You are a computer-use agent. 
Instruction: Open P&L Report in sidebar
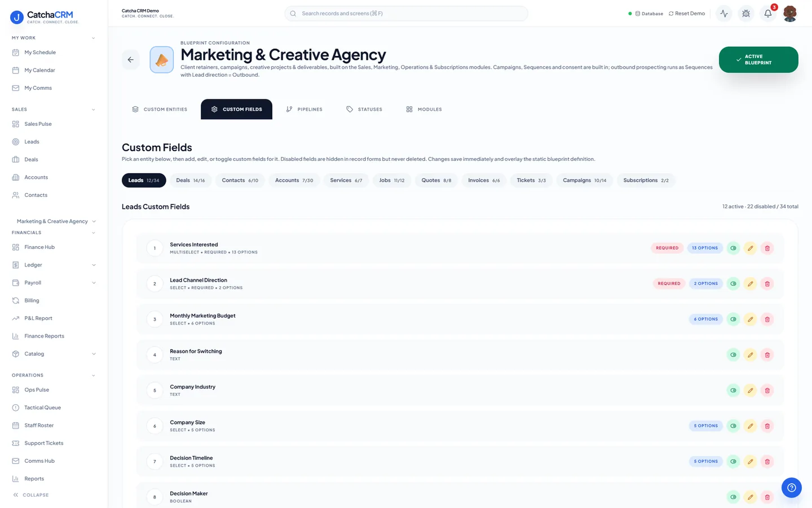[38, 318]
